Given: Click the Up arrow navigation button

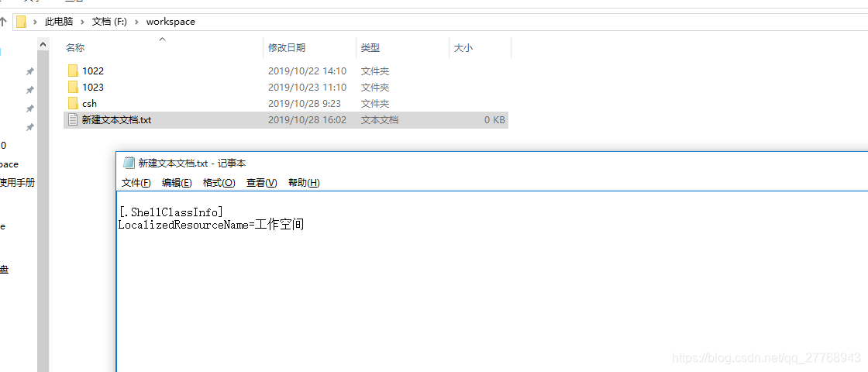Looking at the screenshot, I should tap(3, 22).
